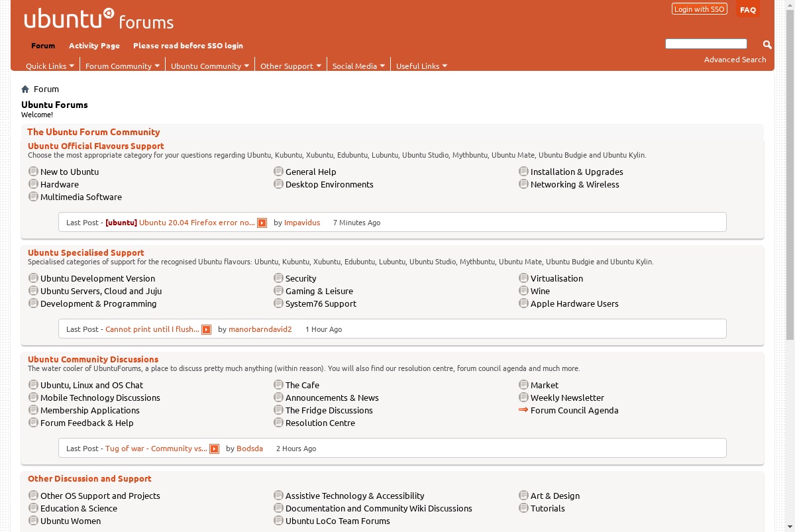Click the forum icon next to Resolution Centre
The height and width of the screenshot is (532, 795).
pos(278,422)
